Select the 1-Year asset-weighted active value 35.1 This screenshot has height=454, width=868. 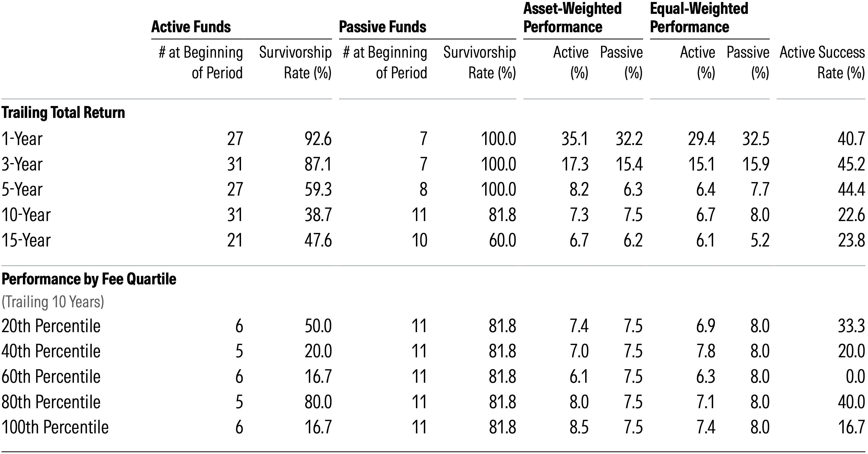575,139
